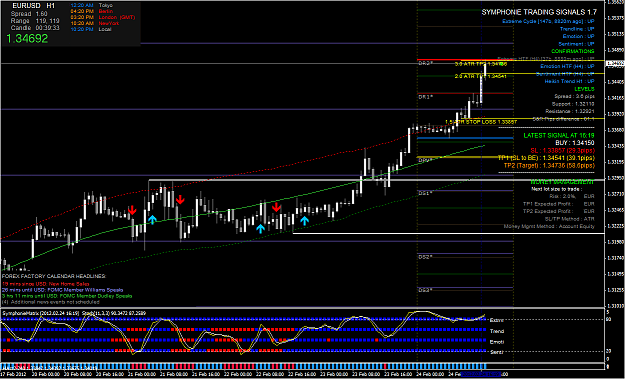
Task: Click the LEVELS heading
Action: tap(584, 89)
